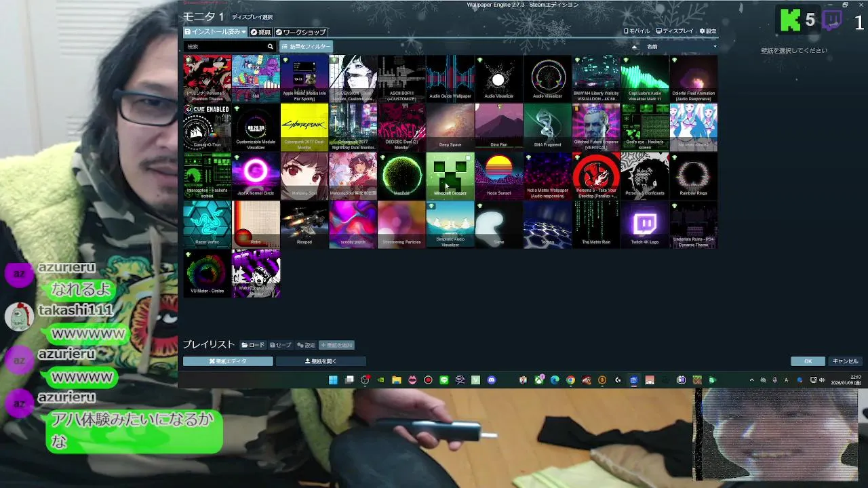This screenshot has height=488, width=868.
Task: Select the Minecraft Creeper wallpaper
Action: pyautogui.click(x=450, y=176)
